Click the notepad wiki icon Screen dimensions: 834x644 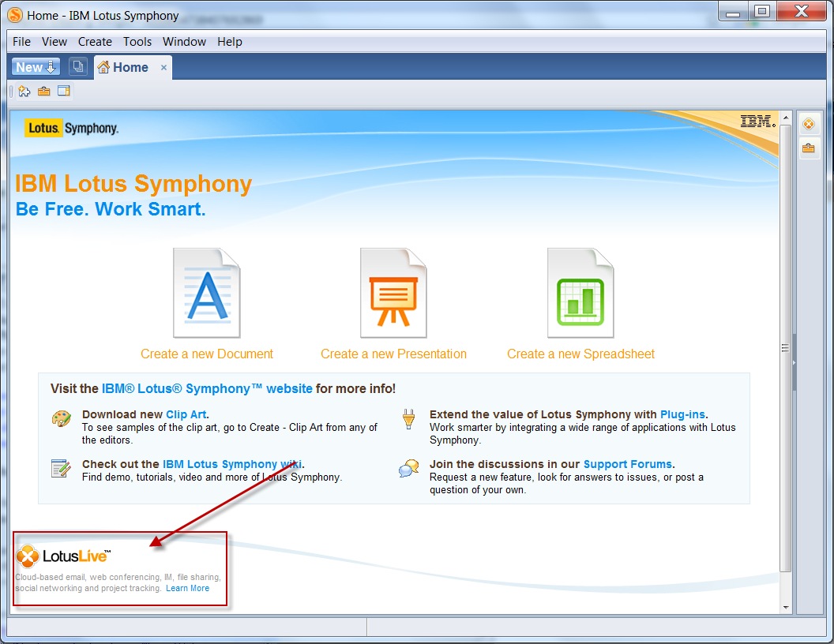[x=61, y=468]
